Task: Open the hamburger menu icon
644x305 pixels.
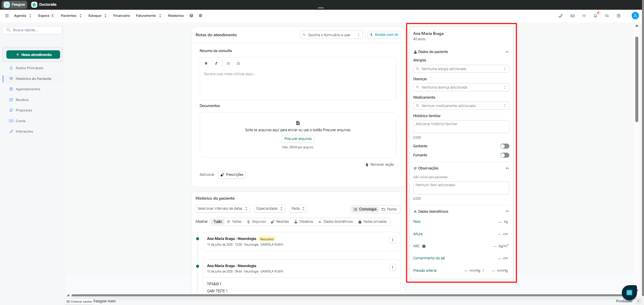Action: point(7,16)
